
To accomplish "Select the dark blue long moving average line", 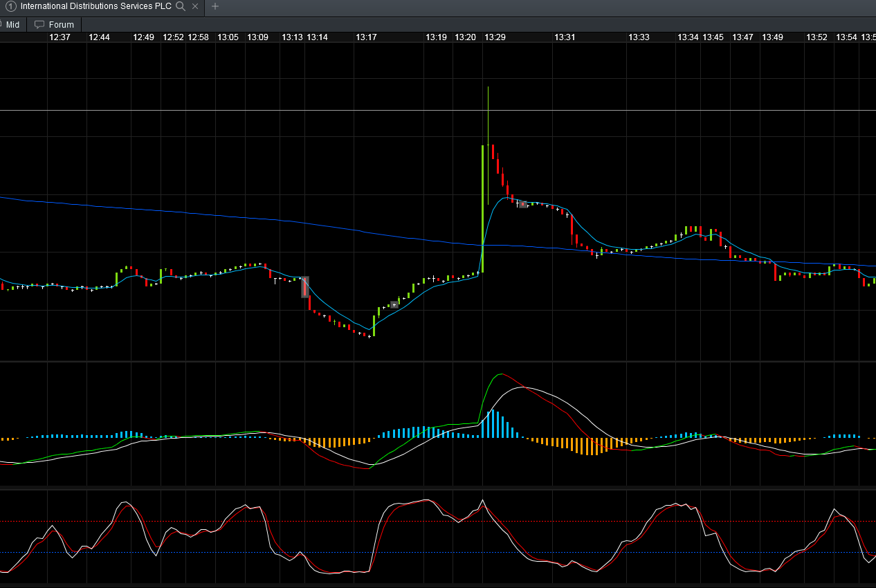I will coord(277,221).
